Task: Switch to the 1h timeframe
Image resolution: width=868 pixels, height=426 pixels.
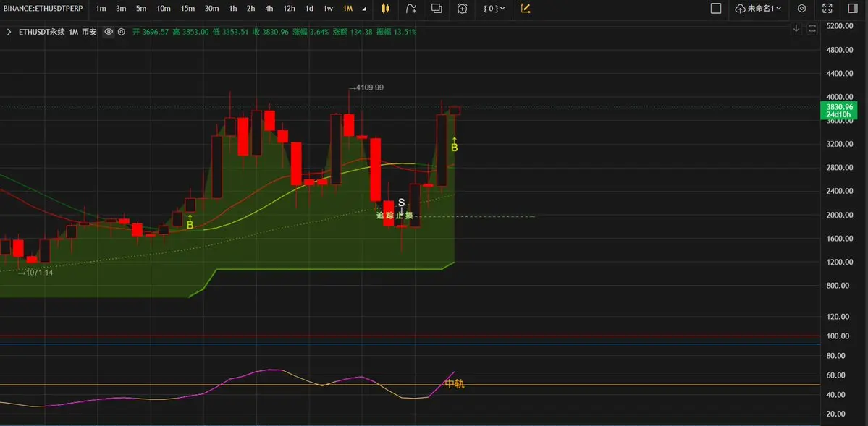Action: tap(233, 8)
